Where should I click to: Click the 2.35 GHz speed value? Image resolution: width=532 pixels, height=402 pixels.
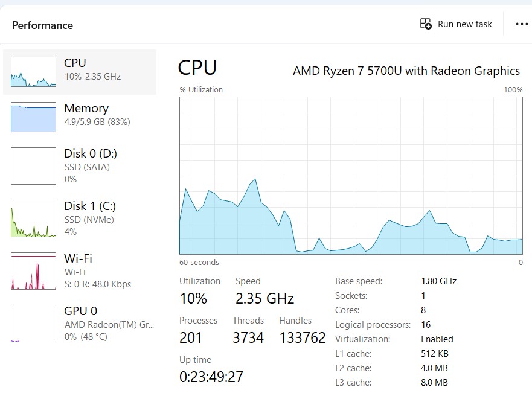point(264,298)
